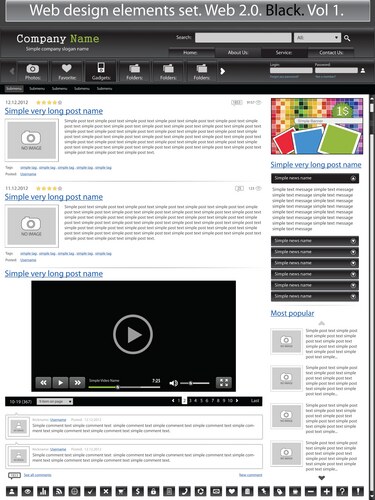Image resolution: width=375 pixels, height=500 pixels.
Task: Click the exclamation mark alert icon
Action: (358, 491)
